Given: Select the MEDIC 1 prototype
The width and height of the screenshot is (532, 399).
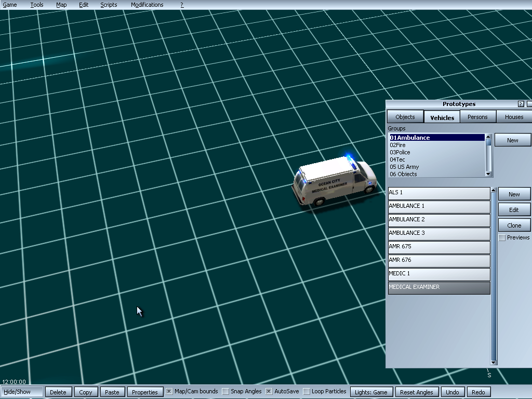Looking at the screenshot, I should [439, 274].
